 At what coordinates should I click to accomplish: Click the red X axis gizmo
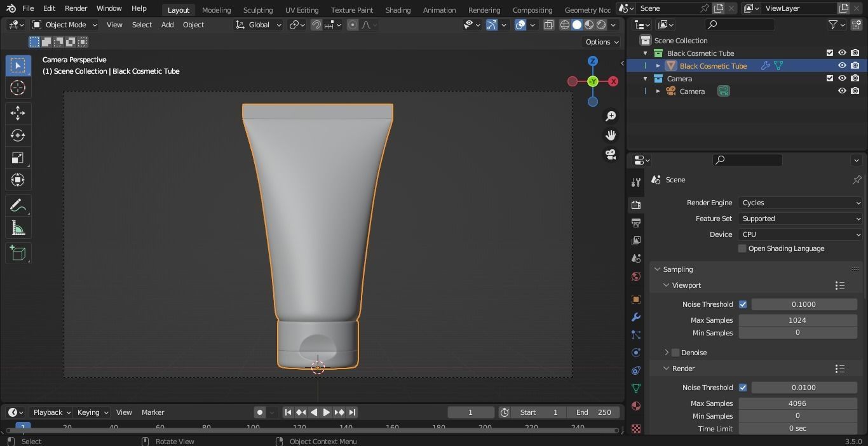tap(613, 81)
